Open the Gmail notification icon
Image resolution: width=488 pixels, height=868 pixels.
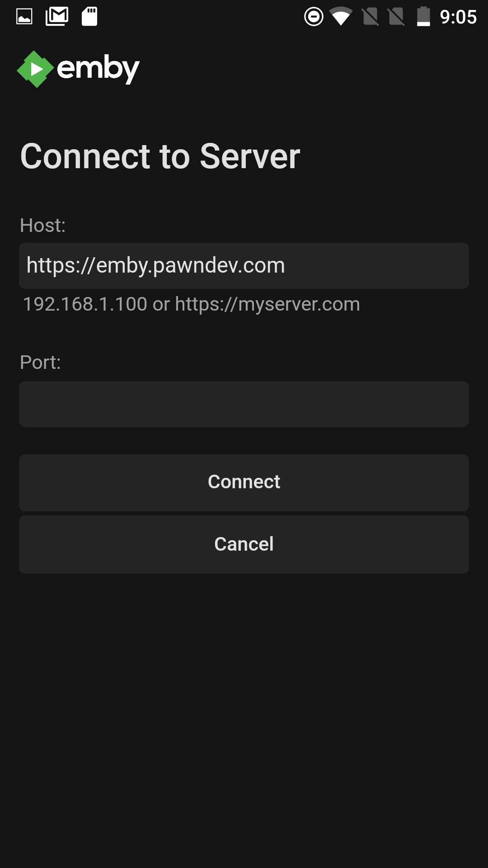57,17
